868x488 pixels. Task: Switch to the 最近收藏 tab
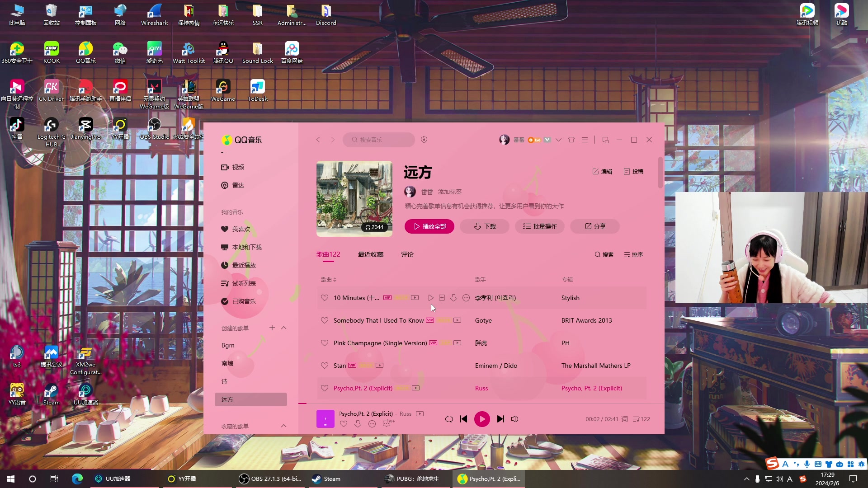click(x=370, y=255)
